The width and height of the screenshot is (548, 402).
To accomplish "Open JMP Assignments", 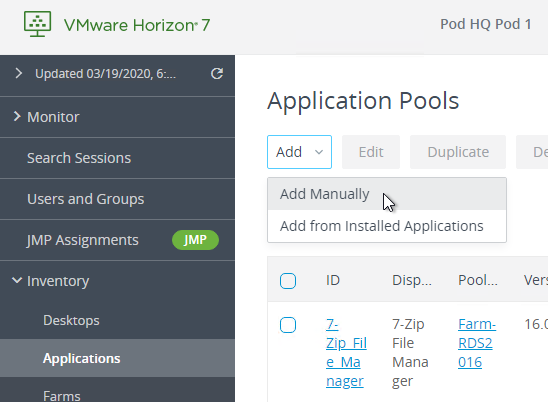I will 83,240.
